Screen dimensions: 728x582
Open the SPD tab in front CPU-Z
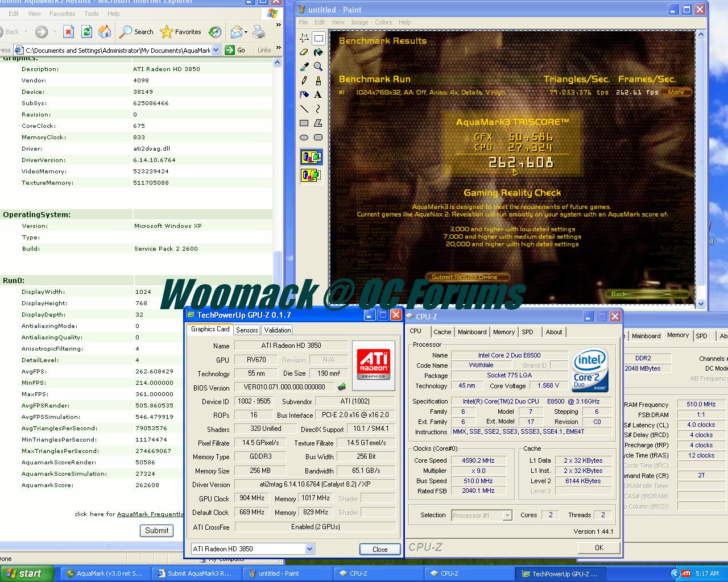[528, 332]
